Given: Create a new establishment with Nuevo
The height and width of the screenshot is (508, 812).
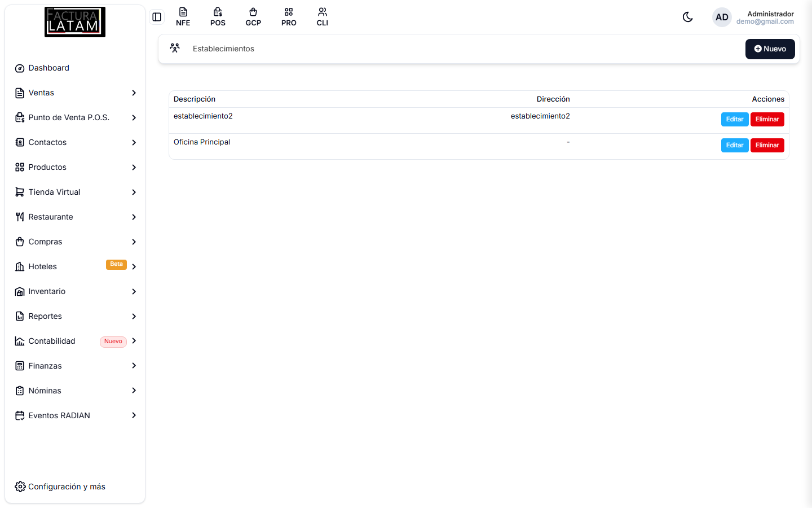Looking at the screenshot, I should [770, 49].
